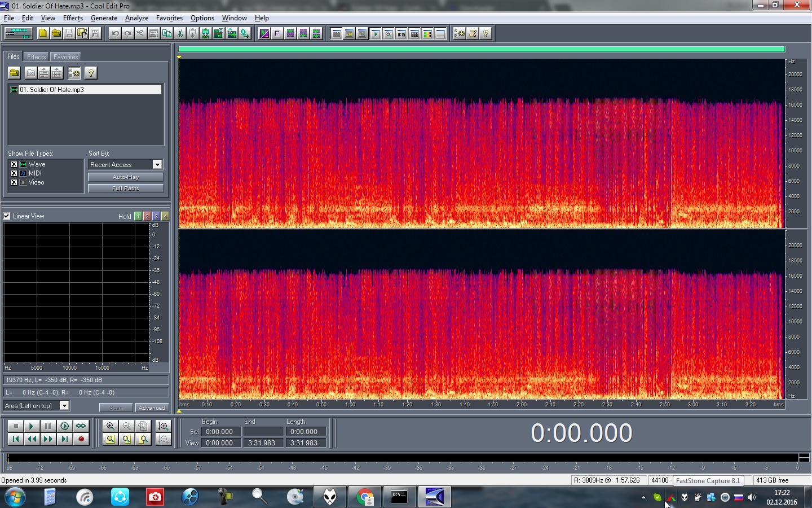This screenshot has width=812, height=508.
Task: Click the Windows Start button
Action: 15,497
